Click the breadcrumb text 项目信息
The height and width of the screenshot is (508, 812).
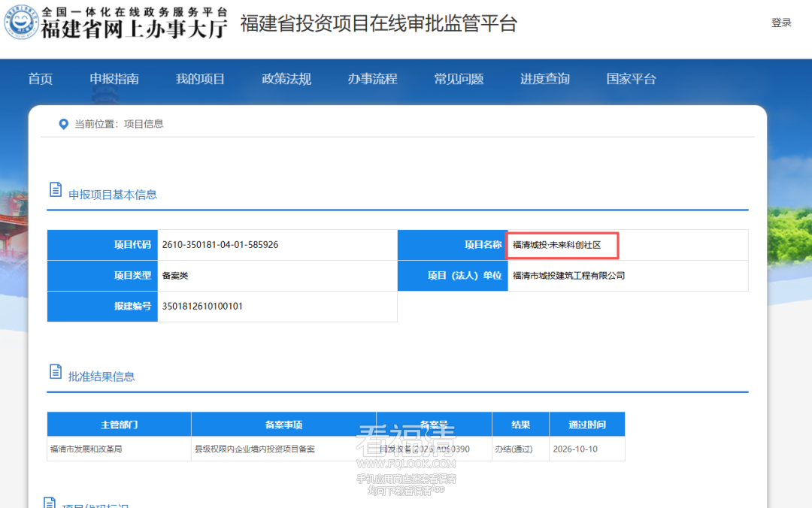[x=144, y=124]
